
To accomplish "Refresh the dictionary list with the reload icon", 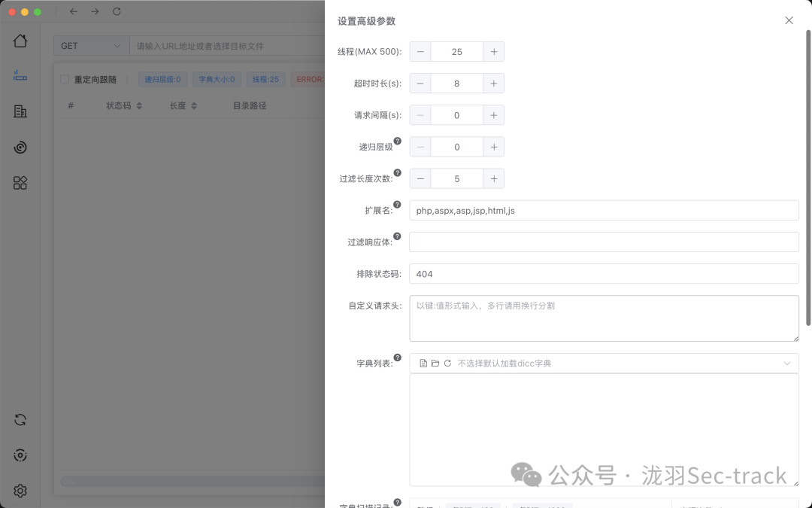I will (447, 364).
